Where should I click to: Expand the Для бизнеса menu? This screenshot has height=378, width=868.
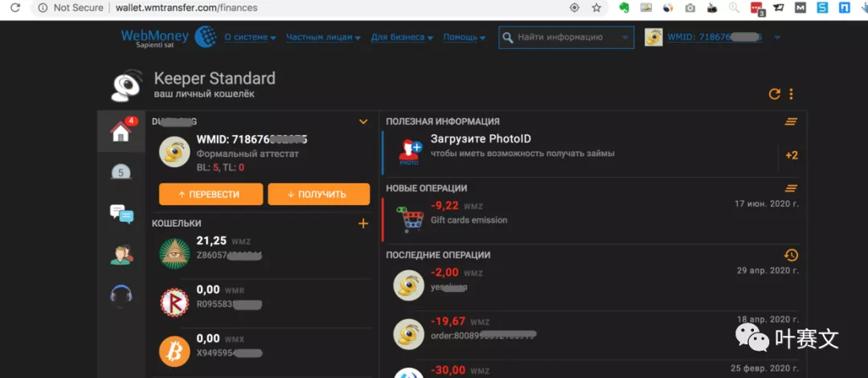point(402,37)
